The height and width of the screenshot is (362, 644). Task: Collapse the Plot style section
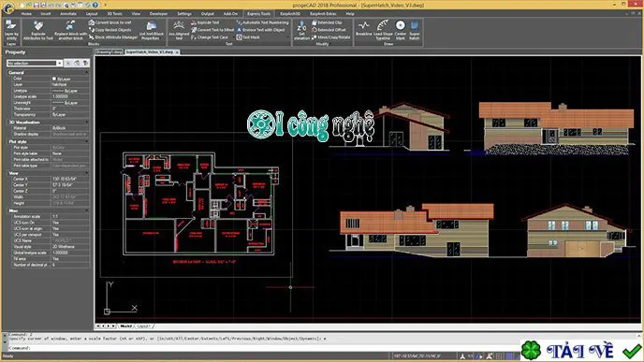point(87,141)
